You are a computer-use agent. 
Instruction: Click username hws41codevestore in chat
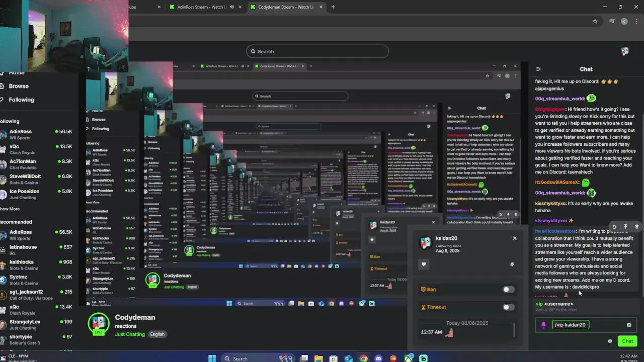point(555,231)
